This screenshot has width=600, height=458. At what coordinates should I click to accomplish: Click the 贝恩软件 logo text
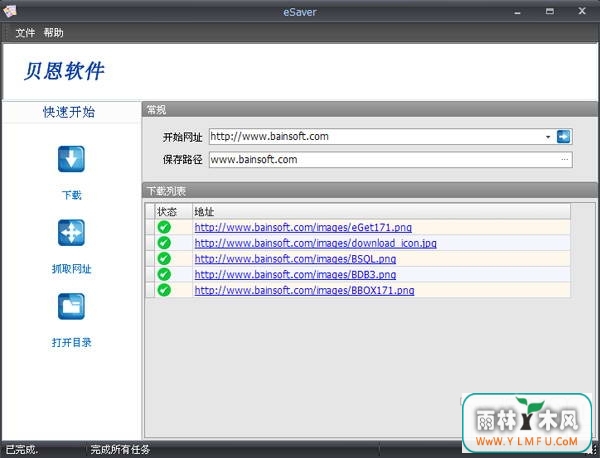click(x=64, y=71)
